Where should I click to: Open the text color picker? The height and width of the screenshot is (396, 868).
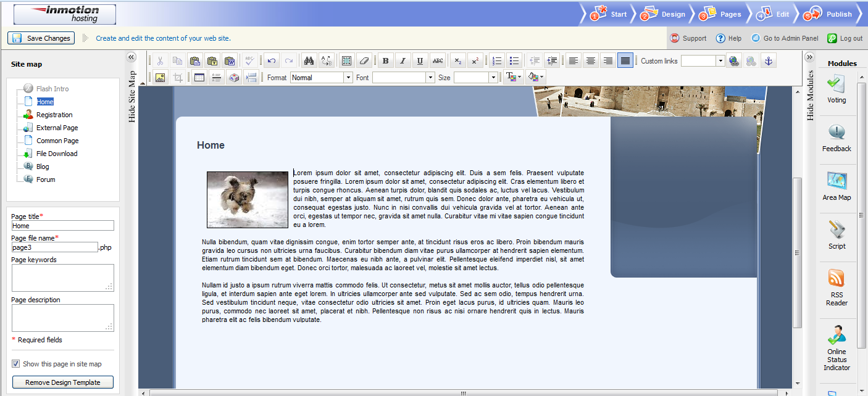(x=512, y=78)
